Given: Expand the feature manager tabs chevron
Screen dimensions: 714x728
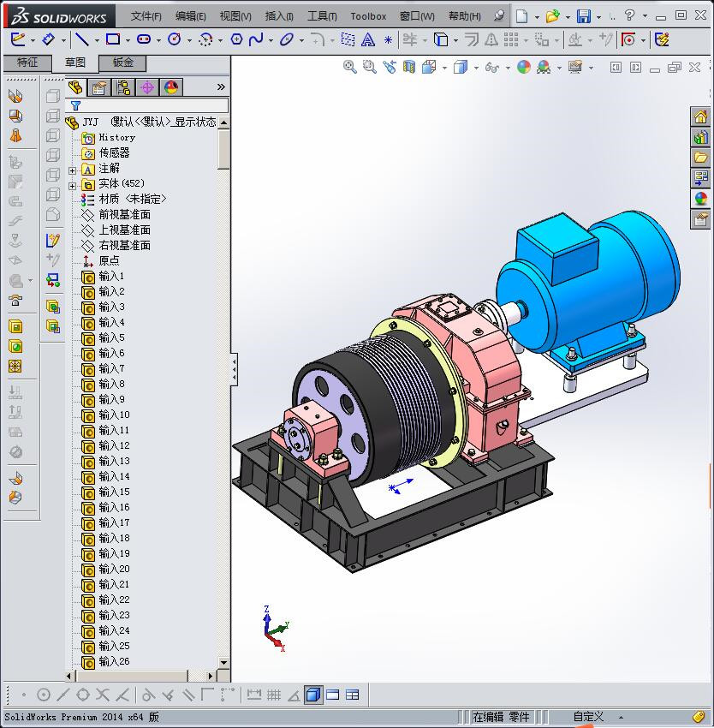Looking at the screenshot, I should (x=221, y=87).
